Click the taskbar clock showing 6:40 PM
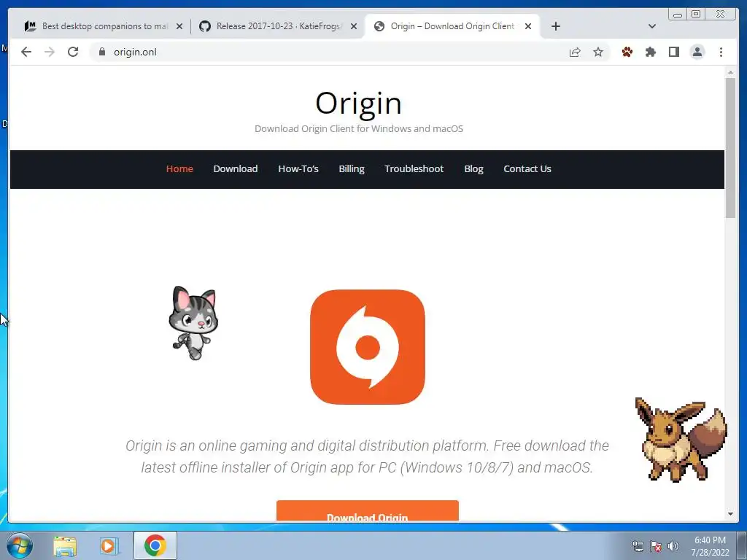Viewport: 747px width, 560px height. (710, 546)
